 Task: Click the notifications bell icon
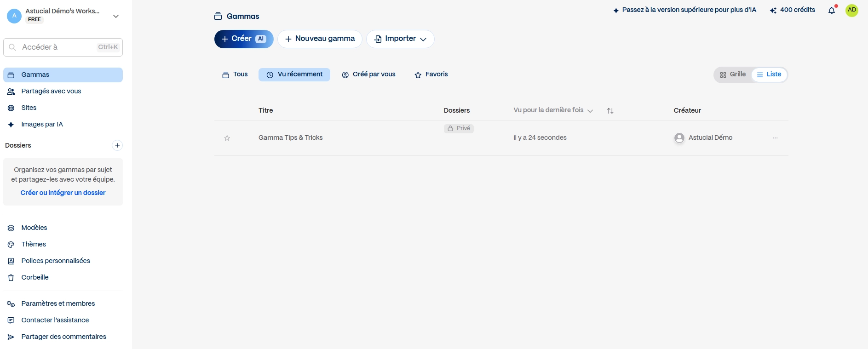click(x=832, y=11)
